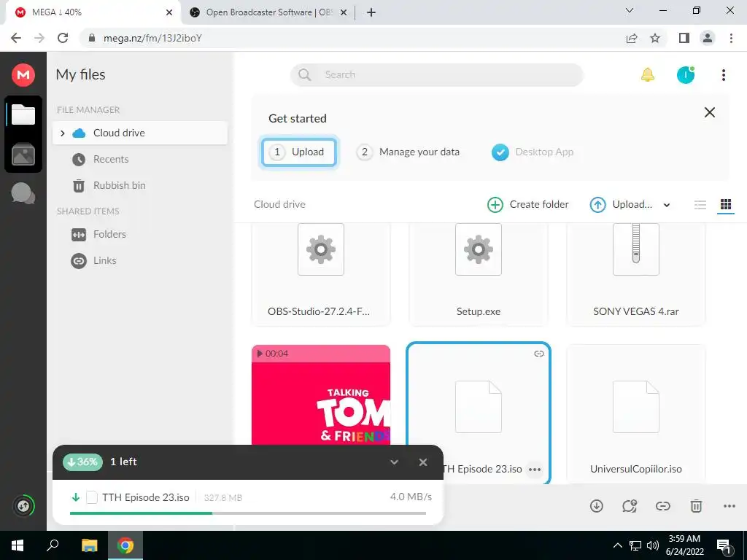Click the share-to-chat icon in bottom toolbar
This screenshot has width=747, height=560.
(630, 506)
